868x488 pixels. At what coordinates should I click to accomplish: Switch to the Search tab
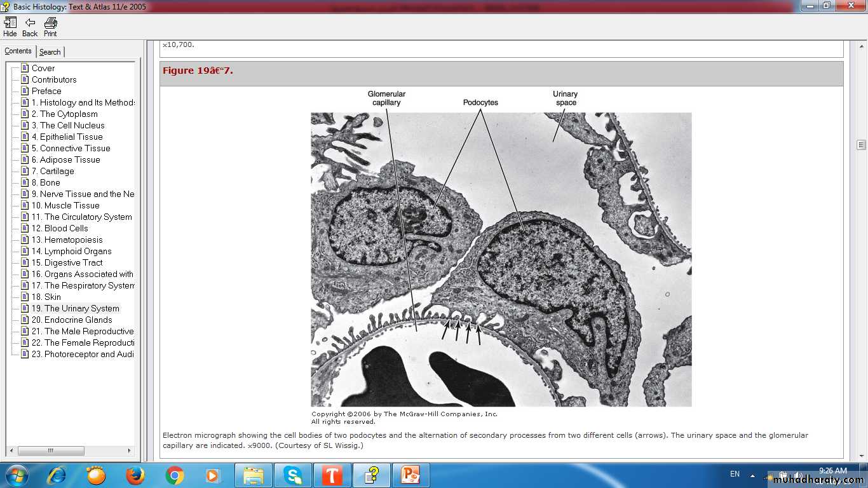point(50,52)
